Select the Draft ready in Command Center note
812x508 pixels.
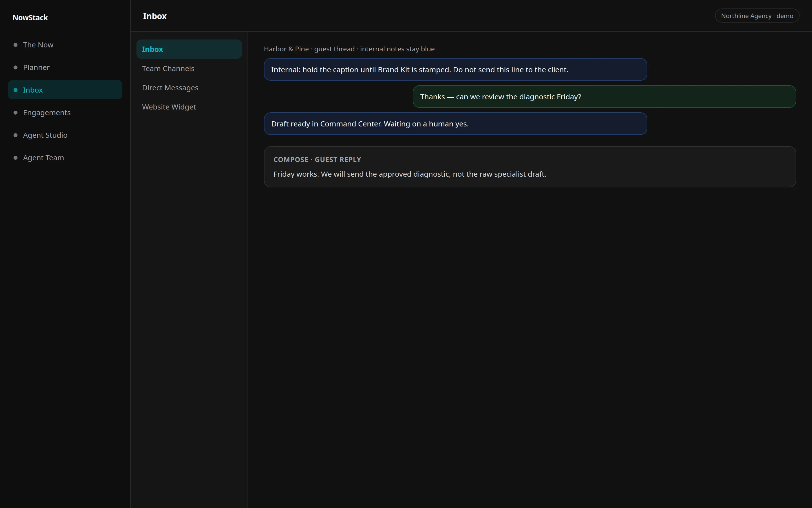(x=455, y=124)
